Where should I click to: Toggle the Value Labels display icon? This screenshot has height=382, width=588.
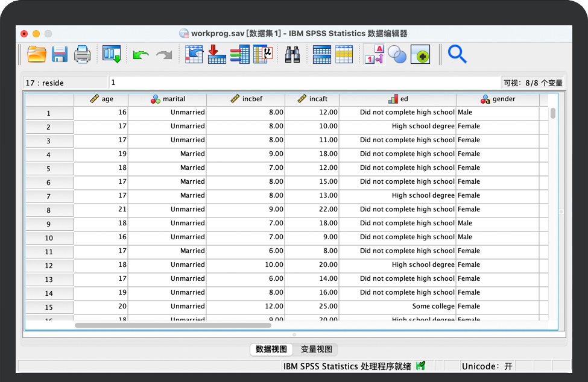[x=374, y=55]
